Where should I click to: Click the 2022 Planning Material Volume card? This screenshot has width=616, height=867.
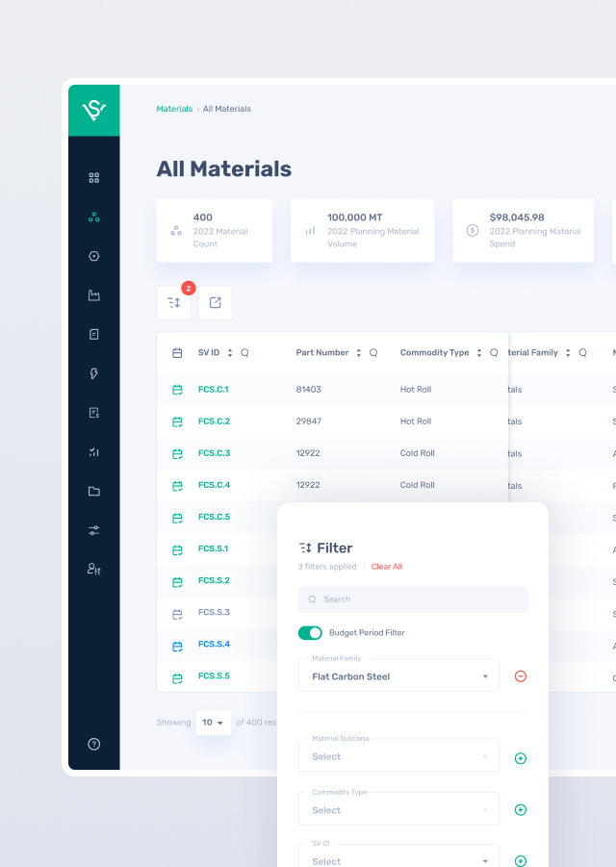(x=362, y=230)
